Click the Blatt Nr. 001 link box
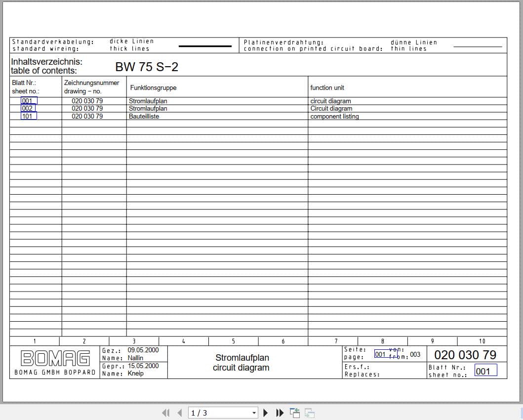Screen dimensions: 523x420 485,371
